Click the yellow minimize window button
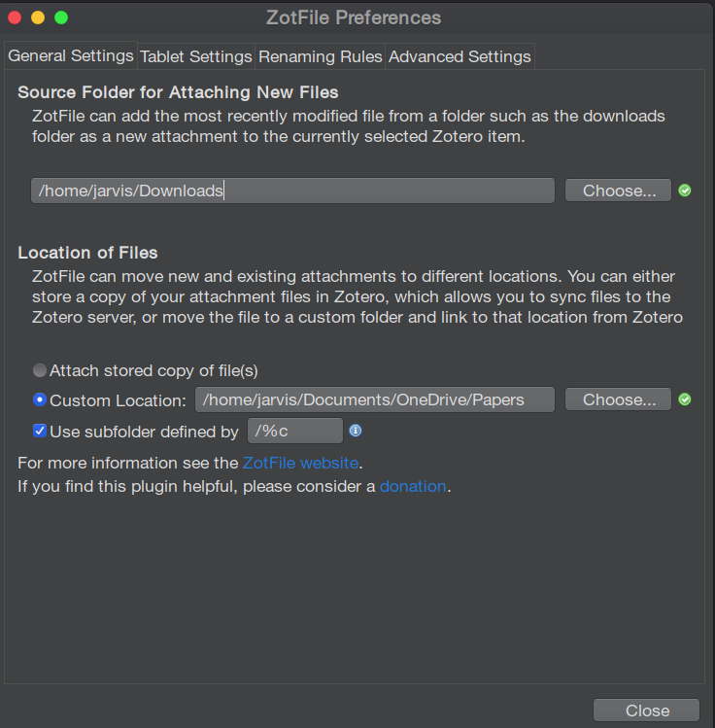The width and height of the screenshot is (715, 728). click(x=38, y=17)
